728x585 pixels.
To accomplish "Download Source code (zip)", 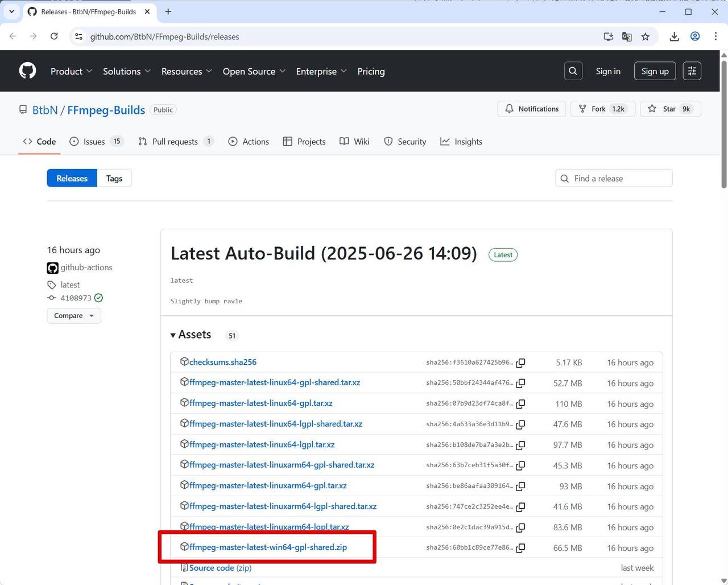I will 221,568.
